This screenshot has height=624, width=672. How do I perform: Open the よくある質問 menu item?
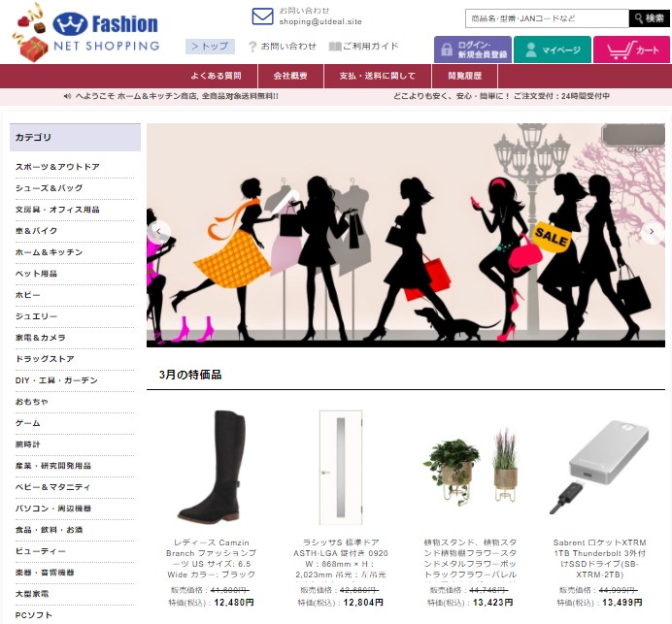tap(216, 77)
